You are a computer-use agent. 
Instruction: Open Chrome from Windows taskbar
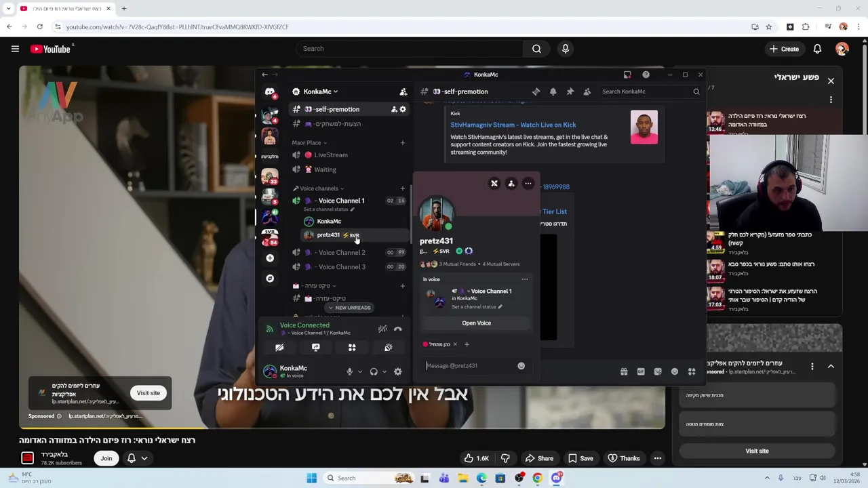click(538, 478)
